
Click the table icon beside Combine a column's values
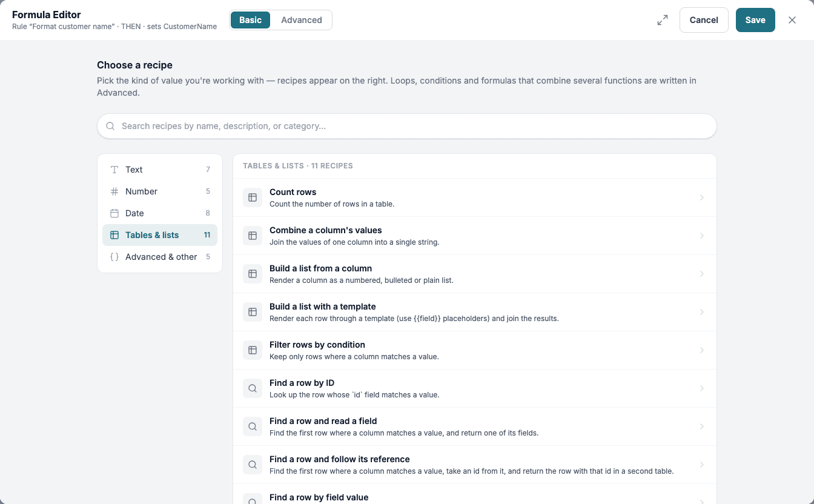pyautogui.click(x=253, y=236)
